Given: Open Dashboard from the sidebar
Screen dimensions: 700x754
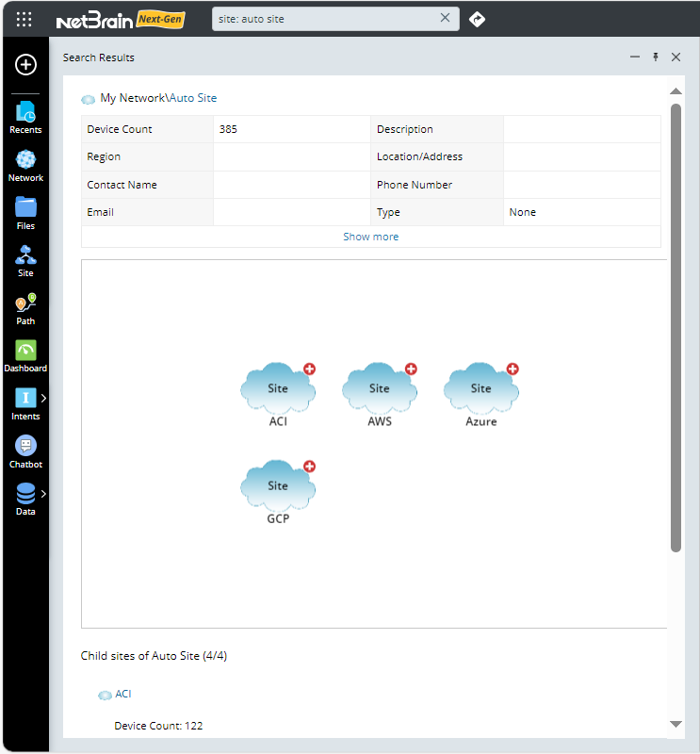Looking at the screenshot, I should (x=25, y=356).
